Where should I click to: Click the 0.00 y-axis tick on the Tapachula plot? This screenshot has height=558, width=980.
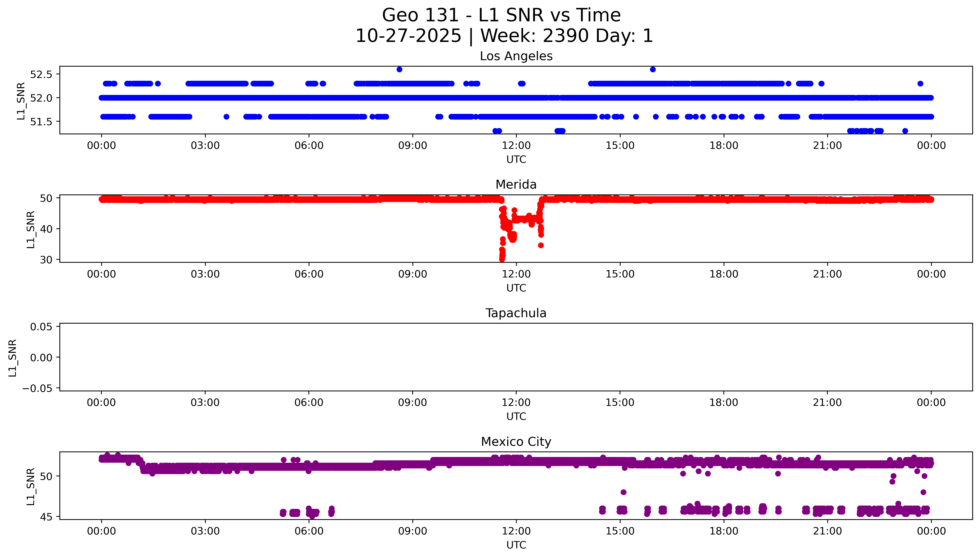41,358
